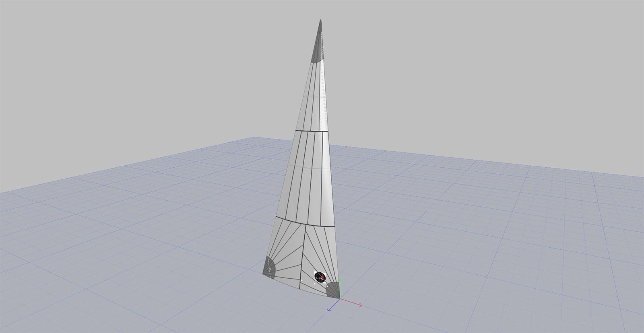Select the red axis arrow tip
The image size is (644, 333).
[x=360, y=305]
